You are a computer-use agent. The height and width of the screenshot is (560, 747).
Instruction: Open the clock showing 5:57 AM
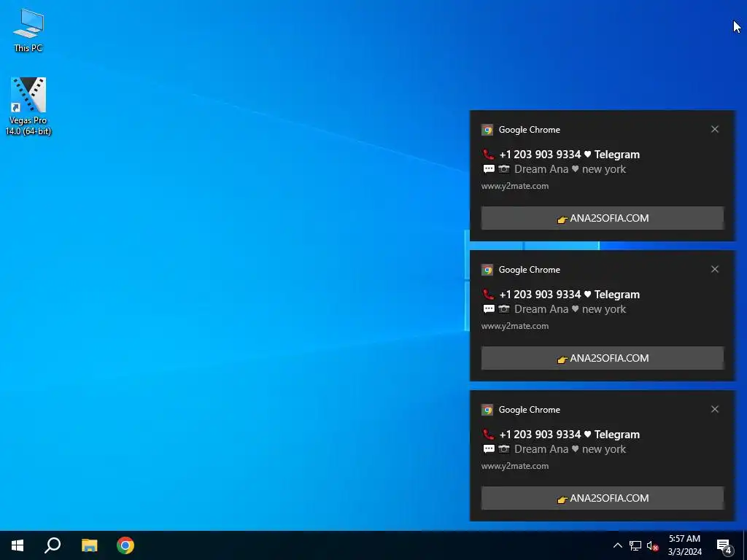[684, 545]
